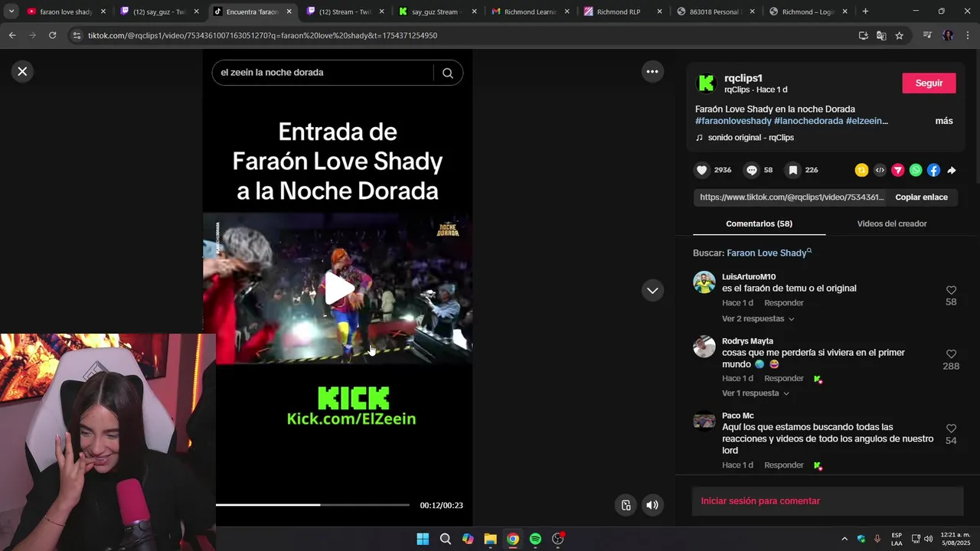Reply to Rodrys Mayta's comment
The height and width of the screenshot is (551, 980).
(x=783, y=379)
